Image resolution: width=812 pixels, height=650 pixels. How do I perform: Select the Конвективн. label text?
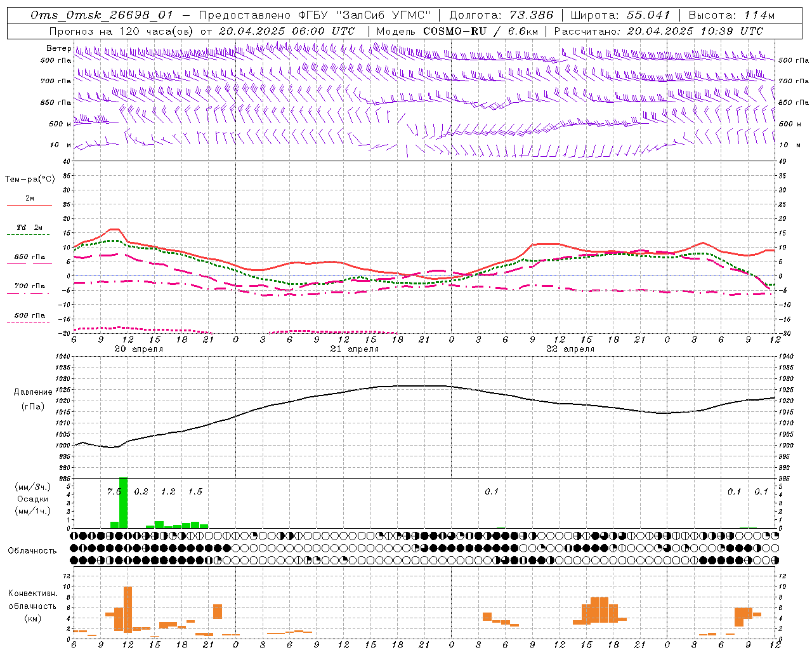pos(32,594)
